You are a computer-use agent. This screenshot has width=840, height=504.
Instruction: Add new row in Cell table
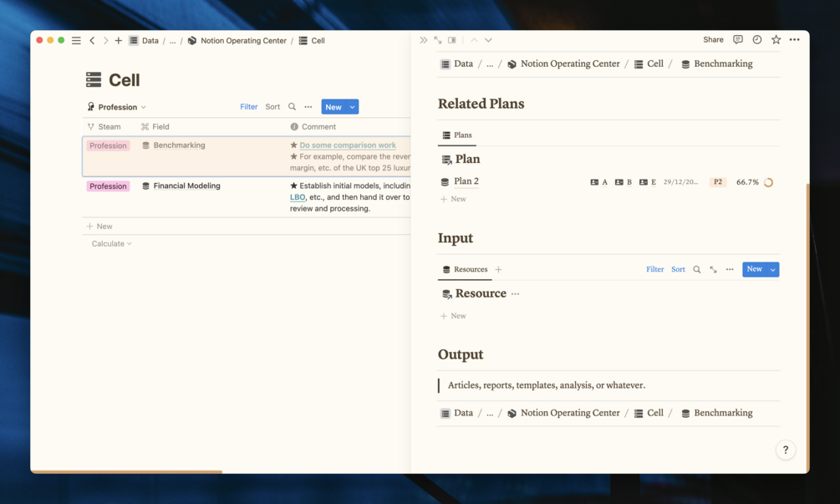99,227
